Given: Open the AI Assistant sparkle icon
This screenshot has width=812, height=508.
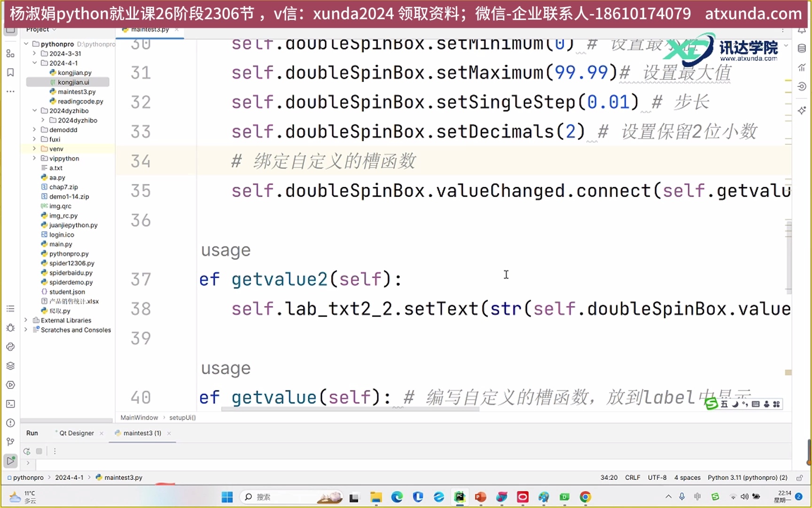Looking at the screenshot, I should click(x=802, y=110).
